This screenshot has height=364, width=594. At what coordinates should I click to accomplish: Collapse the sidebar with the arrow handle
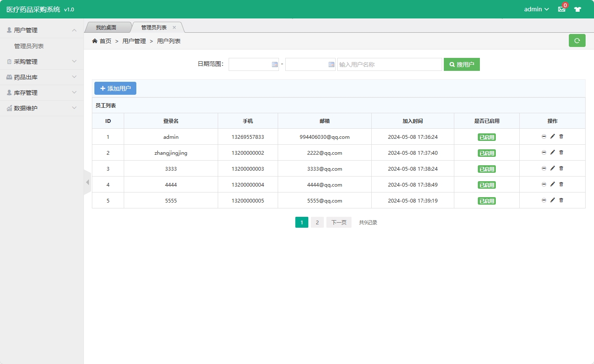point(87,182)
